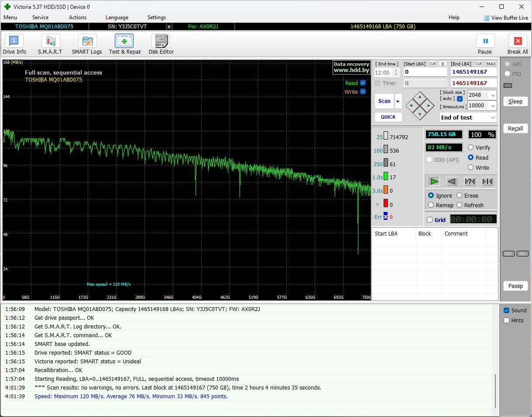Click the blue Err block indicator
This screenshot has height=417, width=532.
pyautogui.click(x=386, y=216)
